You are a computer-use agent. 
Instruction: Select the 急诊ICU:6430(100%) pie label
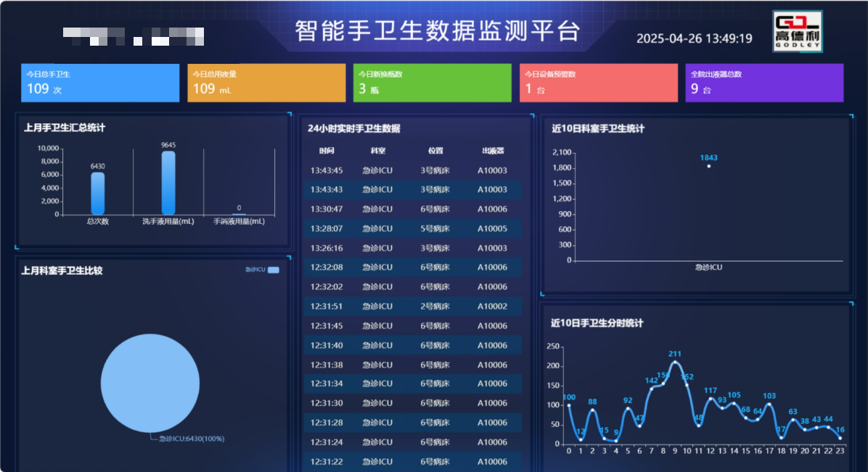(192, 439)
